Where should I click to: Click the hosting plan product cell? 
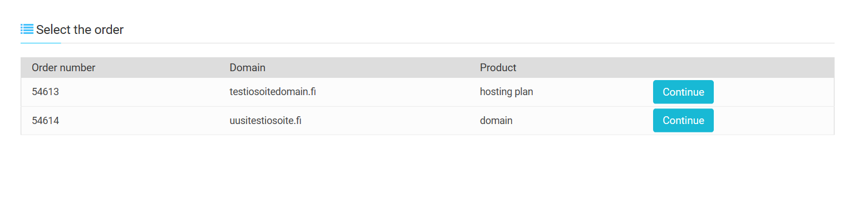506,92
